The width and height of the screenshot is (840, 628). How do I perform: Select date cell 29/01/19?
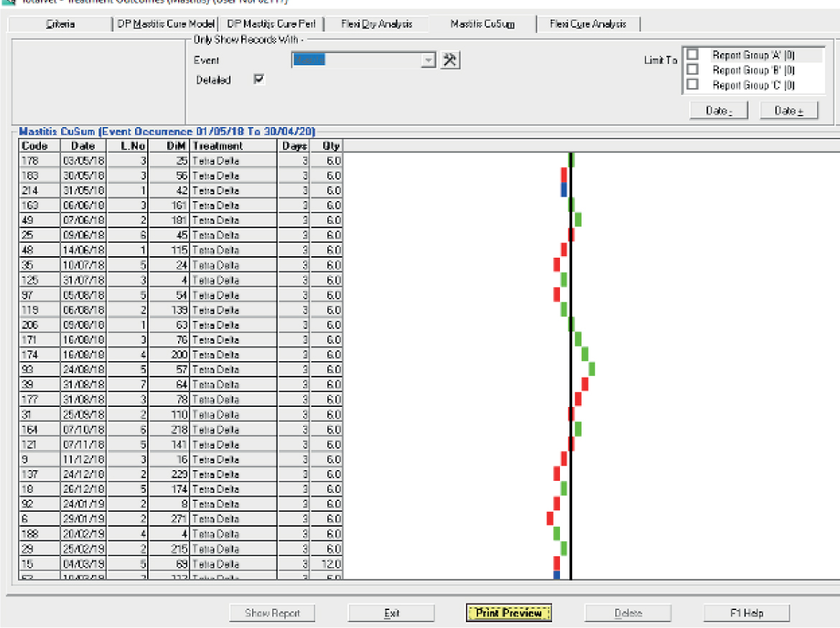point(83,519)
